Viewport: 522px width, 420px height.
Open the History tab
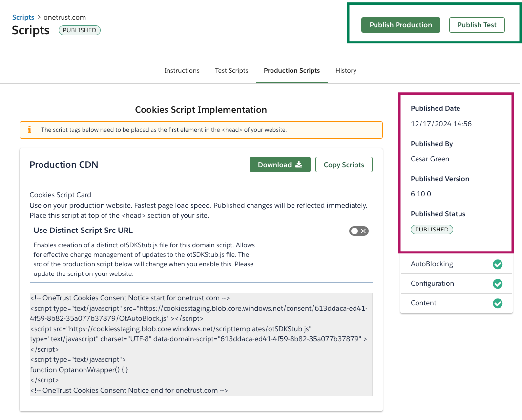(x=346, y=71)
